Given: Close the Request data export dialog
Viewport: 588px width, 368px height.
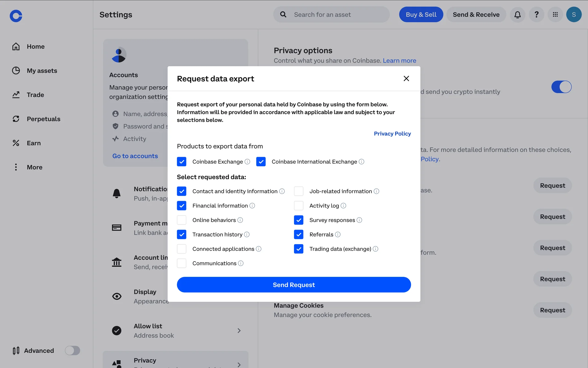Looking at the screenshot, I should [406, 79].
